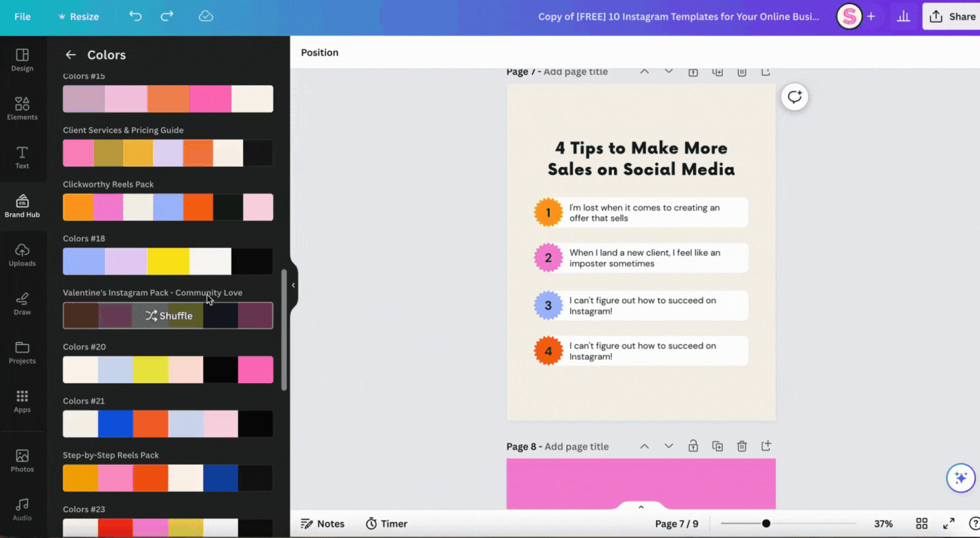Screen dimensions: 980x538
Task: Open the Resize menu
Action: click(78, 17)
